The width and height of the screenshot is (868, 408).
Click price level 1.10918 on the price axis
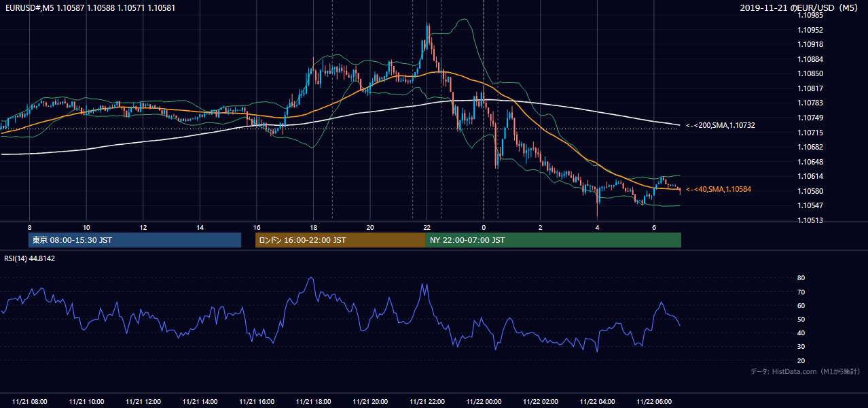pos(810,44)
